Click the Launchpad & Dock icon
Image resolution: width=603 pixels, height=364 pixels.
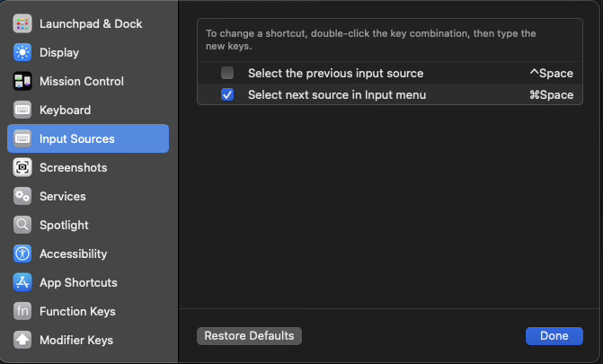pyautogui.click(x=22, y=23)
